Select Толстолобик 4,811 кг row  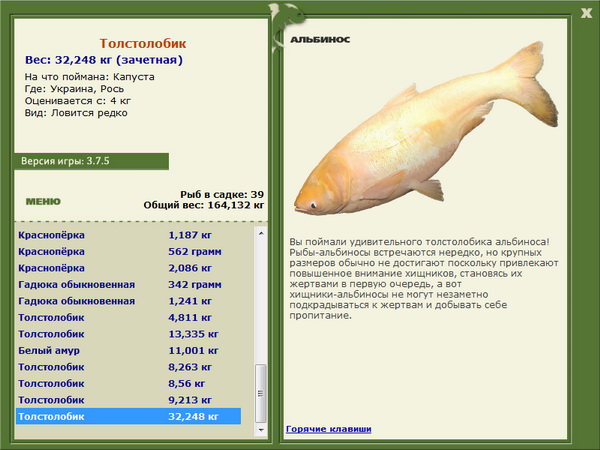[x=128, y=317]
